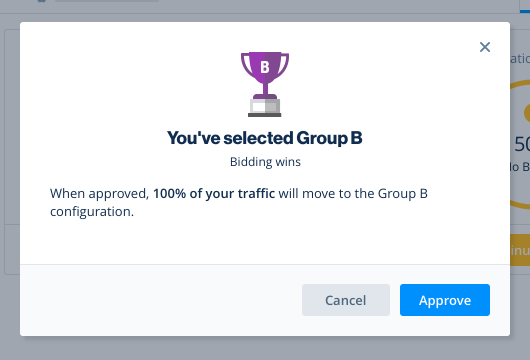Click the orange ring chart behind the dialog

coord(521,144)
